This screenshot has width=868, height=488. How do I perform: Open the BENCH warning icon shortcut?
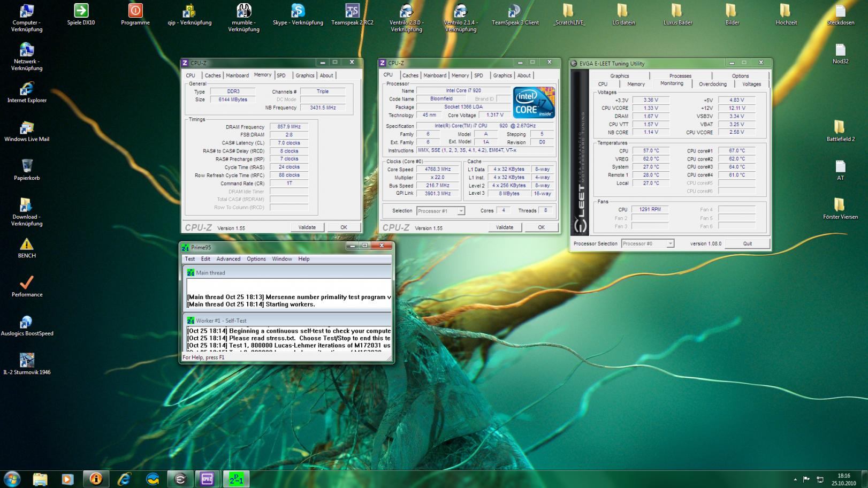point(27,245)
